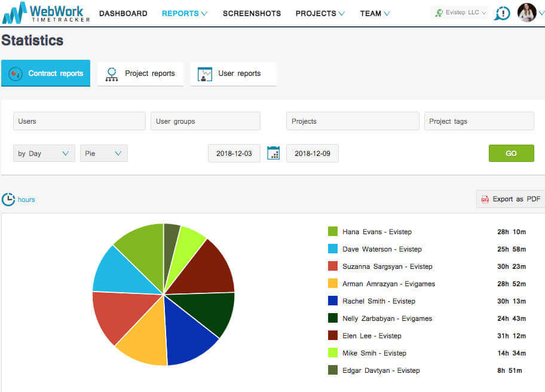The height and width of the screenshot is (392, 545).
Task: Click the green GO button
Action: [512, 153]
